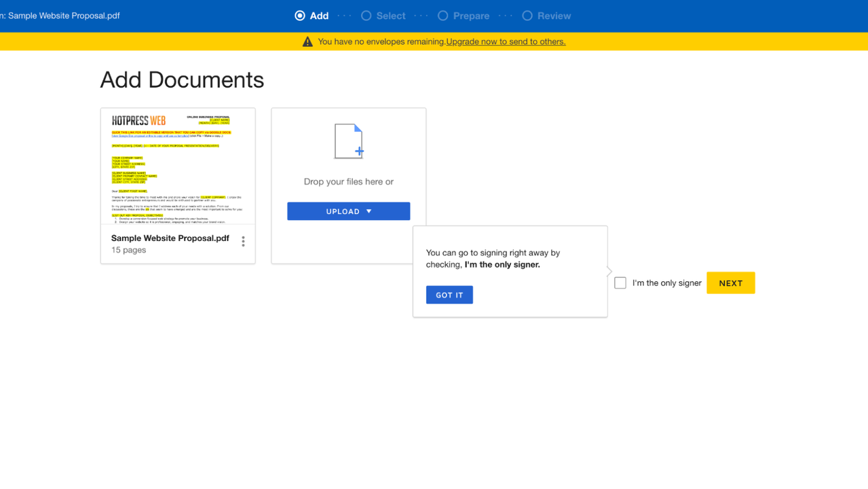Click the bold only-signer text in the tooltip

click(x=502, y=265)
